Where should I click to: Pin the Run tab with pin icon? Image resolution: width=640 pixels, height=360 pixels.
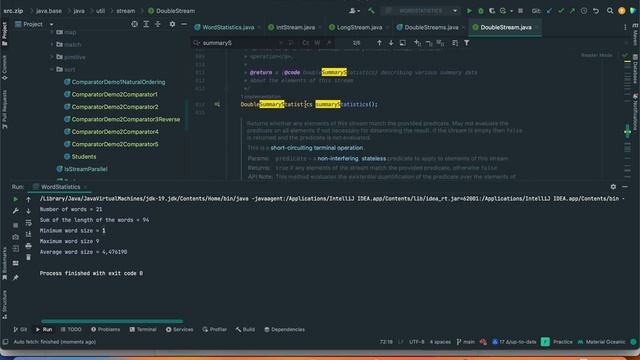(x=16, y=278)
